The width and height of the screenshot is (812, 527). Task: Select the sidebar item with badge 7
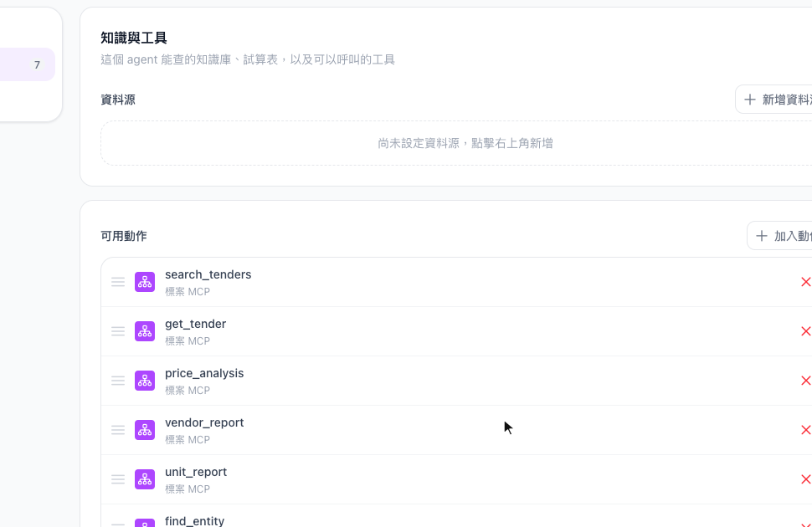[28, 64]
